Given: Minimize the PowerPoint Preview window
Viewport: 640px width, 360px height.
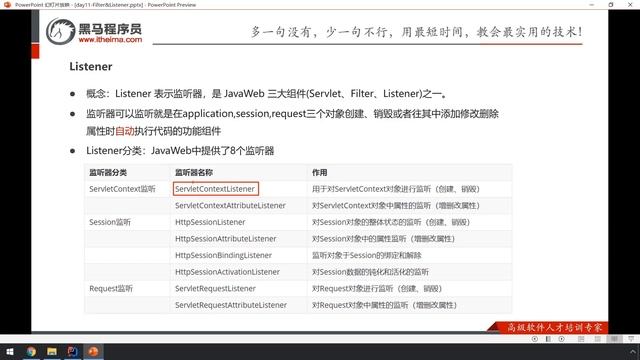Looking at the screenshot, I should click(591, 4).
